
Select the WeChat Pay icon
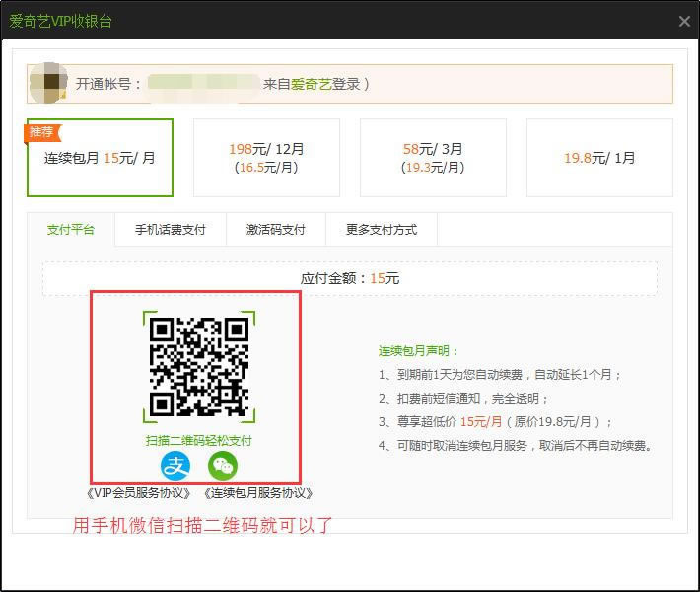222,466
